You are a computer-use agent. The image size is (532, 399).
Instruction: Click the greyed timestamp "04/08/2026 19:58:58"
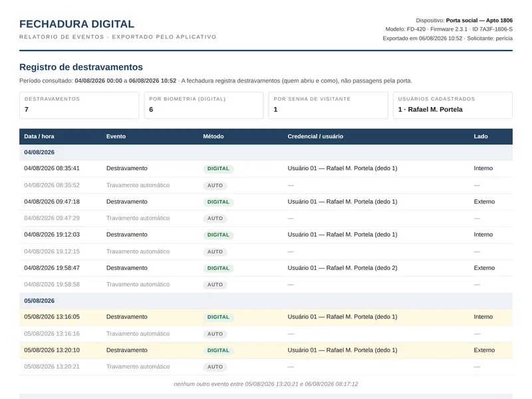52,285
